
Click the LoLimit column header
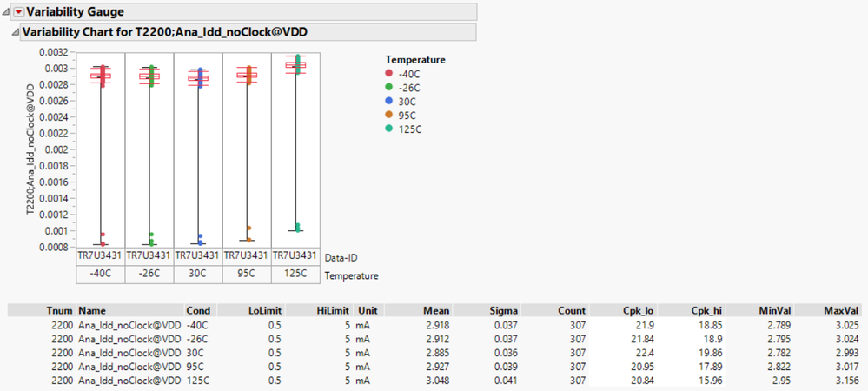tap(265, 311)
